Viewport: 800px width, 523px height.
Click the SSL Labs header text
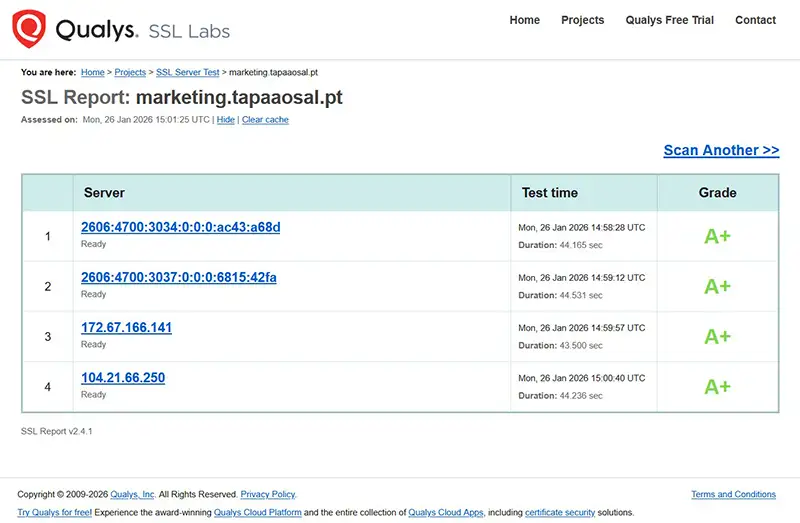click(x=189, y=31)
